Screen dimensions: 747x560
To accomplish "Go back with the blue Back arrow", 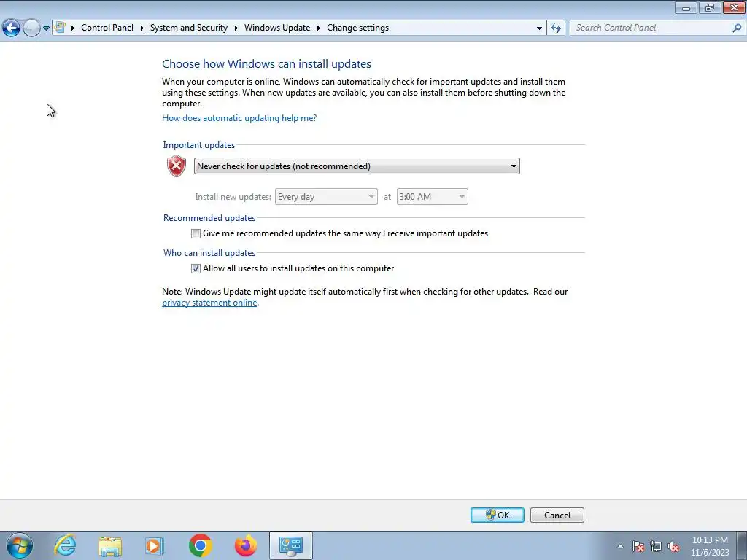I will pyautogui.click(x=12, y=28).
